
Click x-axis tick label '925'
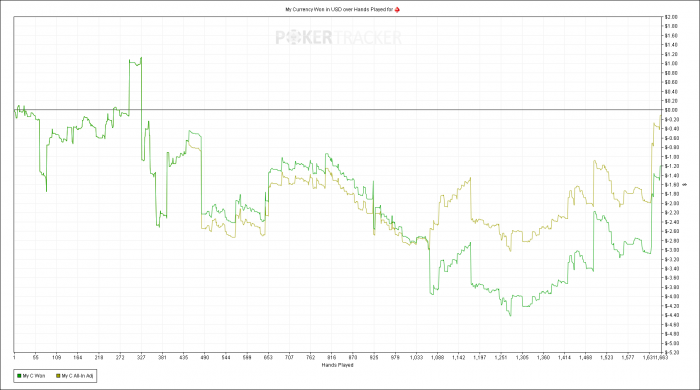[x=374, y=357]
